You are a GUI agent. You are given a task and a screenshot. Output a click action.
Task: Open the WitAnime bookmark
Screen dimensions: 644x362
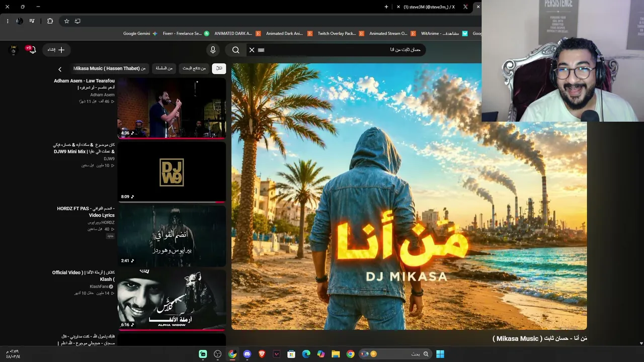click(x=444, y=34)
